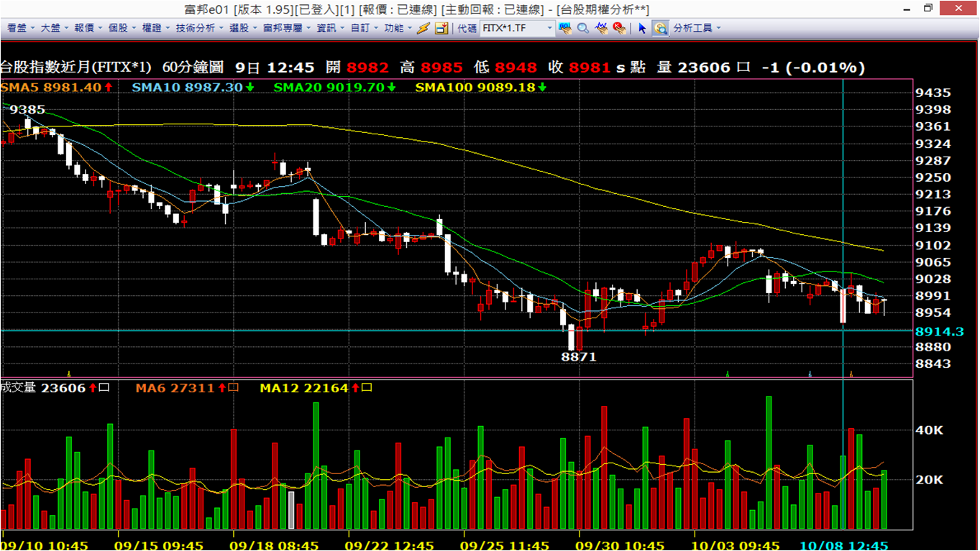Open the 權證 menu
This screenshot has height=551, width=980.
coord(155,28)
